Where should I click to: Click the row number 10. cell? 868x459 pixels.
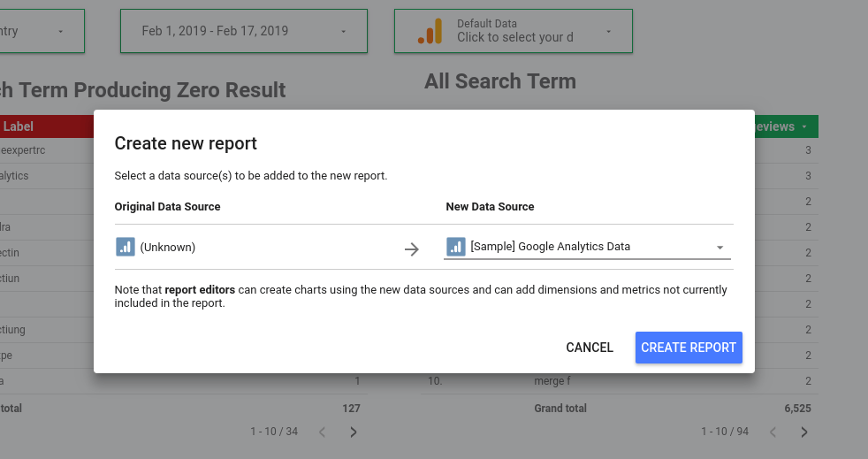435,381
